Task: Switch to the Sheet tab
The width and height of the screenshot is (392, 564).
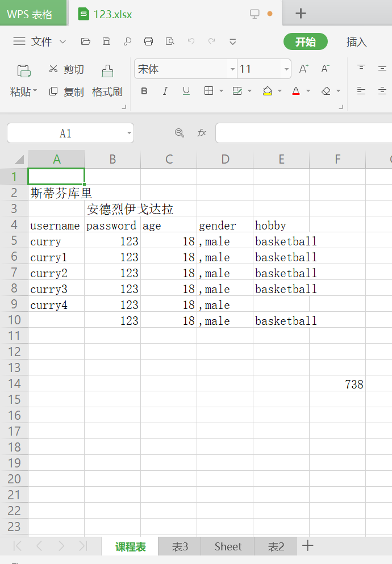Action: click(x=228, y=546)
